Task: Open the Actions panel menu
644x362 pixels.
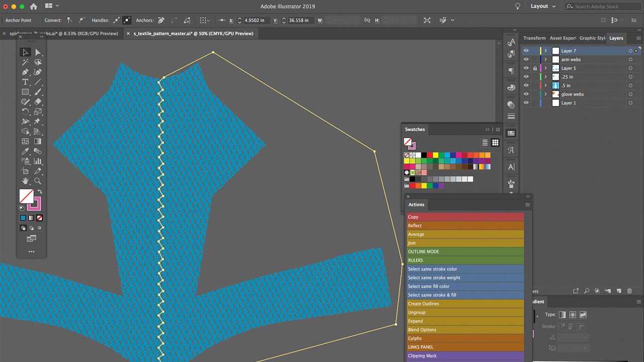Action: pyautogui.click(x=527, y=205)
